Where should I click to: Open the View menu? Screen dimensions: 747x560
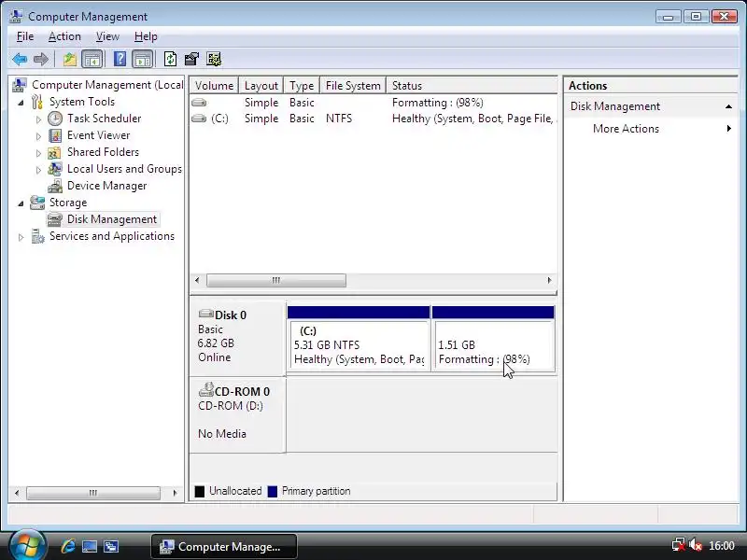pyautogui.click(x=107, y=36)
